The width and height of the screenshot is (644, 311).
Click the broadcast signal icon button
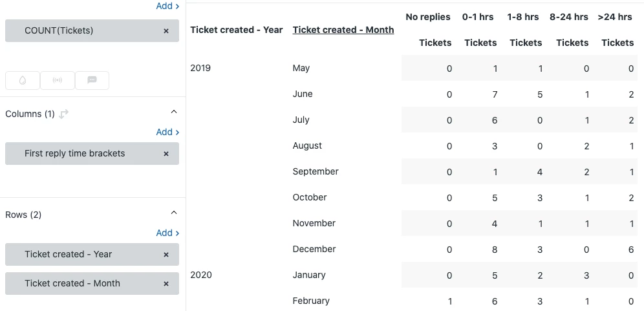(x=58, y=80)
